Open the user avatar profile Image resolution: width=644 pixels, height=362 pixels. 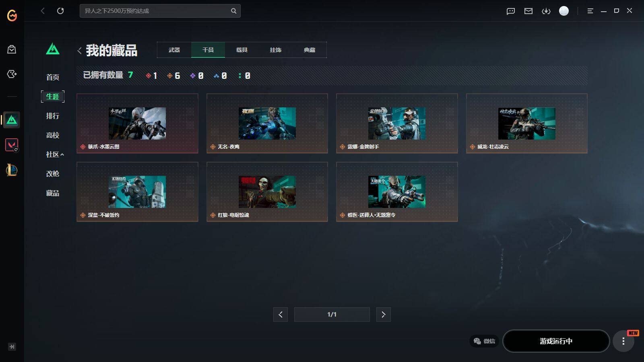pos(564,11)
